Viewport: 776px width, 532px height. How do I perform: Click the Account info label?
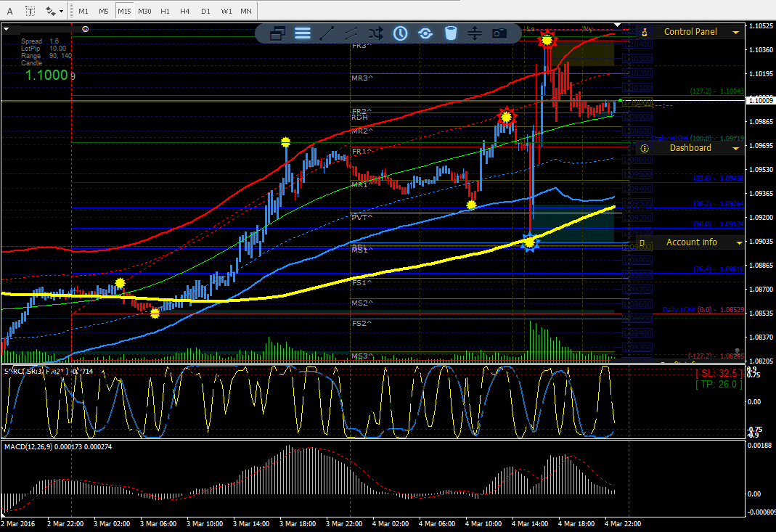pos(691,242)
